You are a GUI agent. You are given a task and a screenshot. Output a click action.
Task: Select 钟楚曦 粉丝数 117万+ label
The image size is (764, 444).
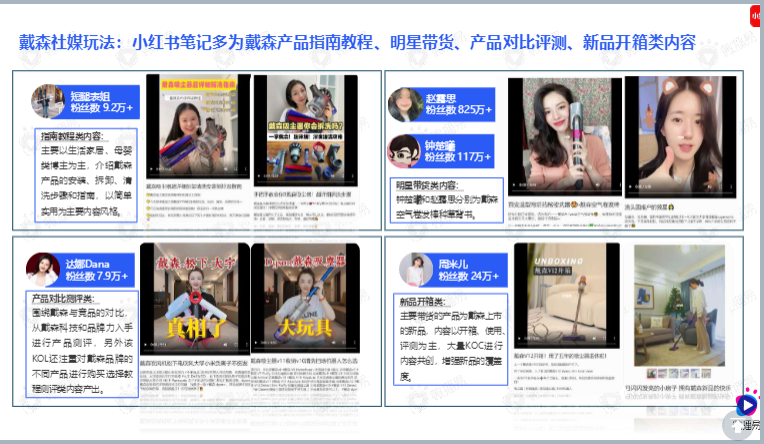pyautogui.click(x=457, y=152)
